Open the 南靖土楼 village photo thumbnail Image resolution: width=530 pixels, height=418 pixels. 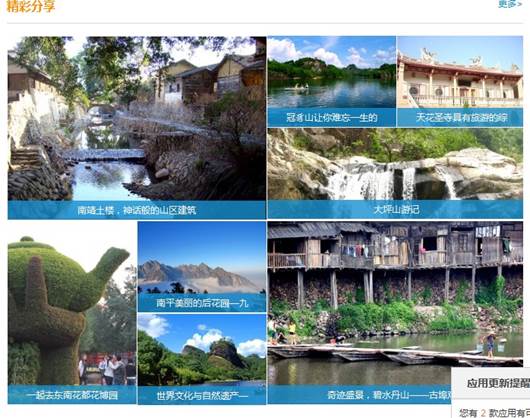tap(137, 118)
